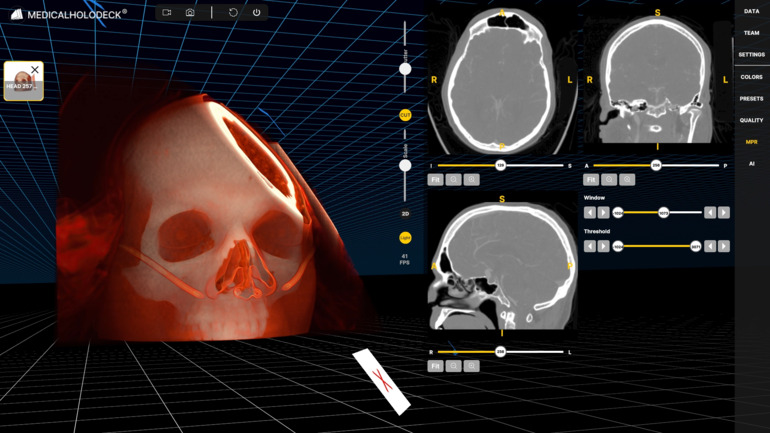
Task: Click the sagittal CT slice image
Action: [x=502, y=265]
